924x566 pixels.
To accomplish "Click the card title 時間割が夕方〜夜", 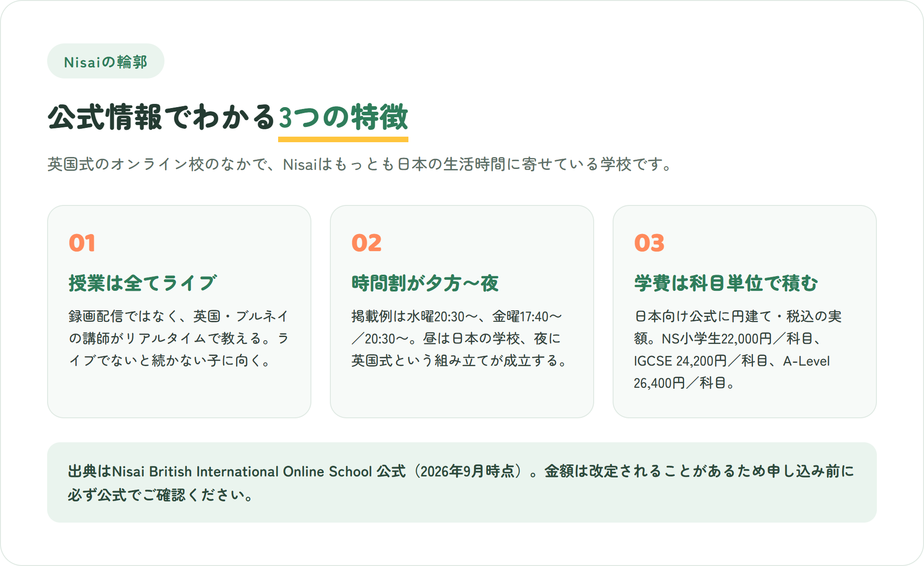I will (425, 283).
